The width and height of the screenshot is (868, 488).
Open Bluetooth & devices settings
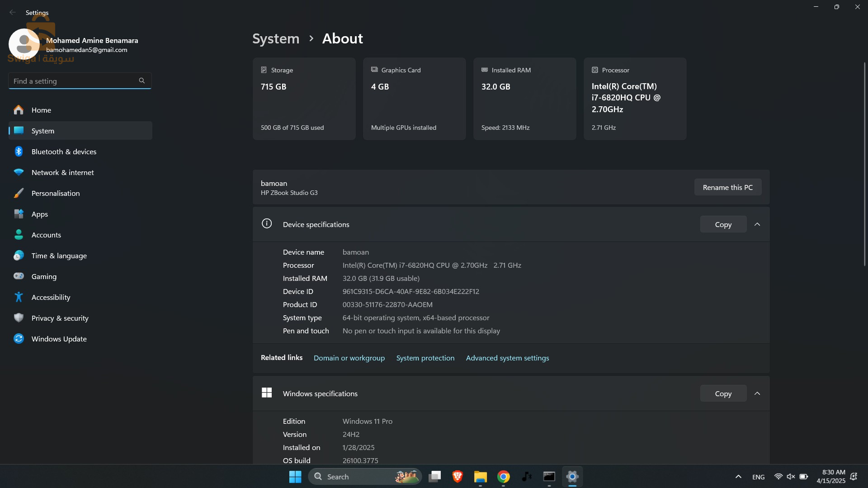click(x=80, y=152)
